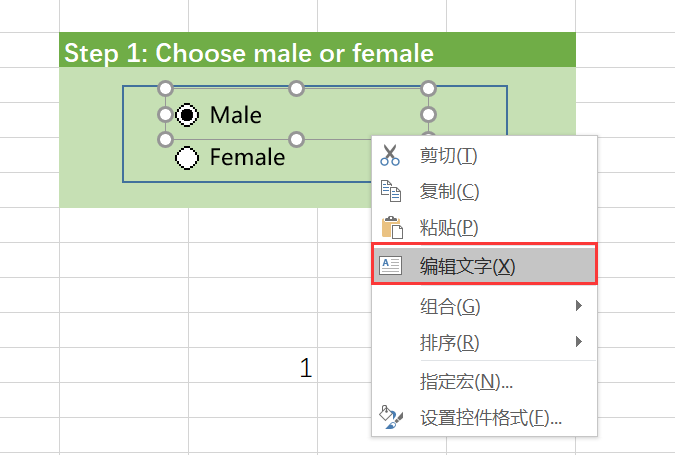Screen dimensions: 675x455
Task: Click the 组合(G) menu label
Action: coord(450,305)
